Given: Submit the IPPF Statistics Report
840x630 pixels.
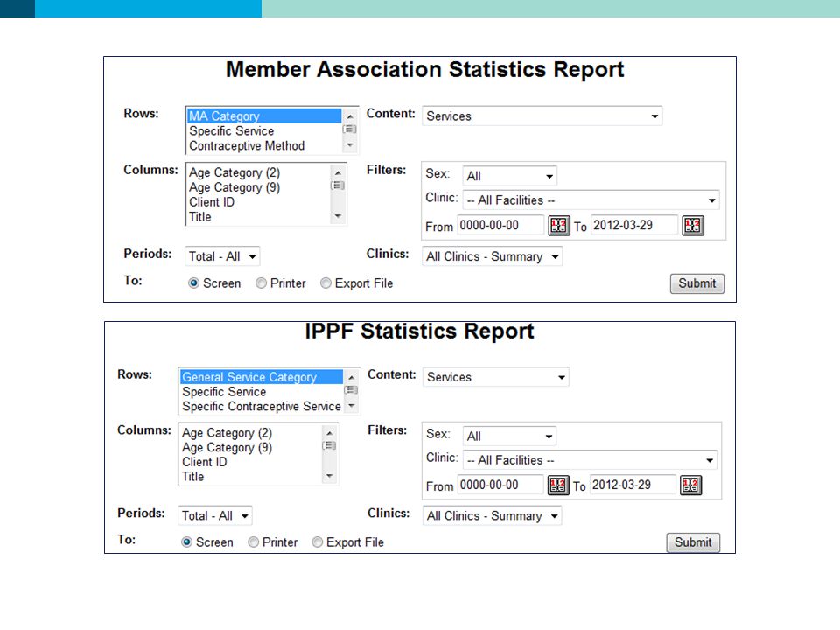Looking at the screenshot, I should click(x=693, y=542).
